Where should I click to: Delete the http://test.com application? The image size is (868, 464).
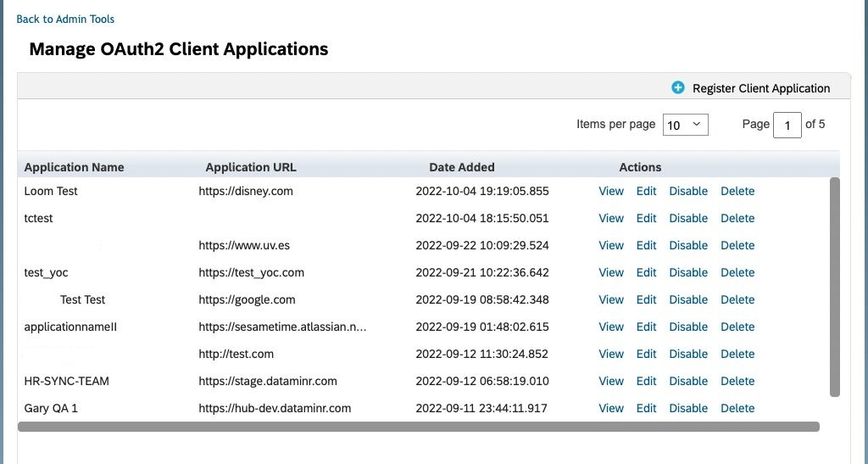pos(737,354)
